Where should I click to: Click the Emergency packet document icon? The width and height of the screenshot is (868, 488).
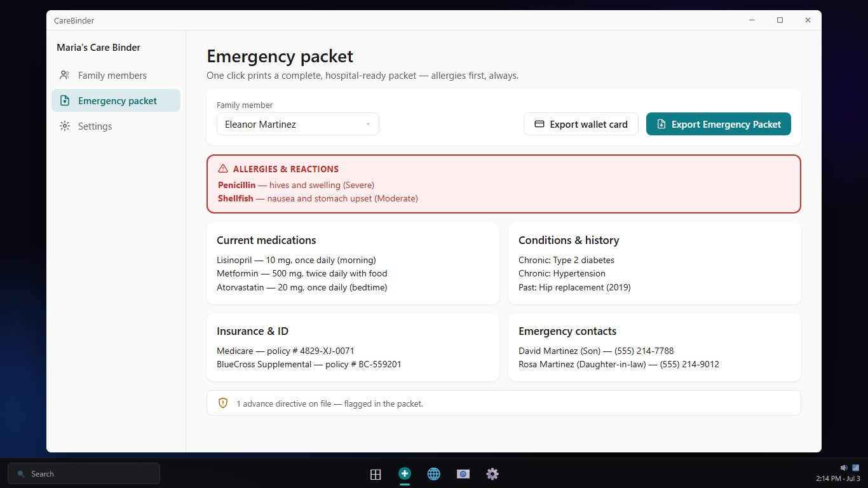pos(64,100)
